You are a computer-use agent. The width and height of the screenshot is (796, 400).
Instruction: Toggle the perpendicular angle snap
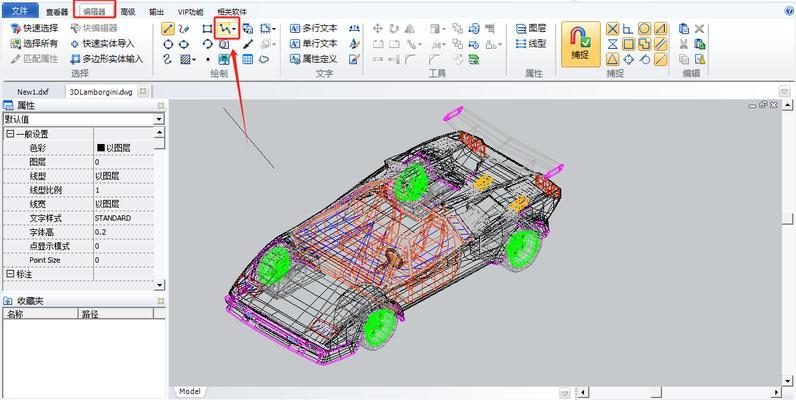(628, 29)
